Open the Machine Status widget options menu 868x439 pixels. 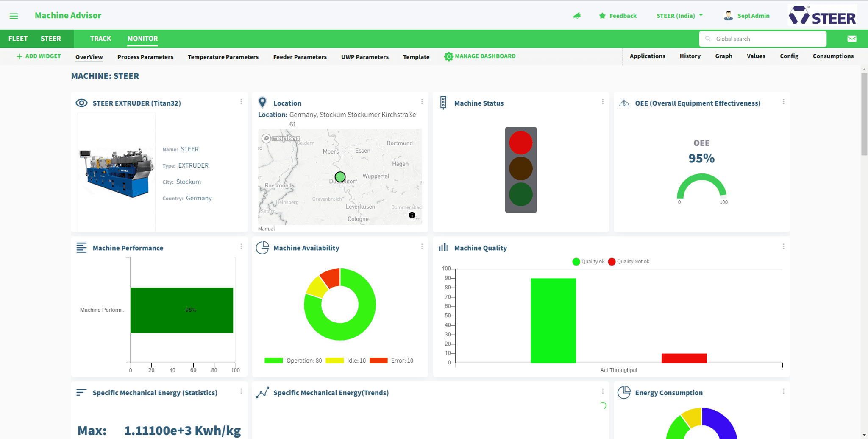point(603,102)
